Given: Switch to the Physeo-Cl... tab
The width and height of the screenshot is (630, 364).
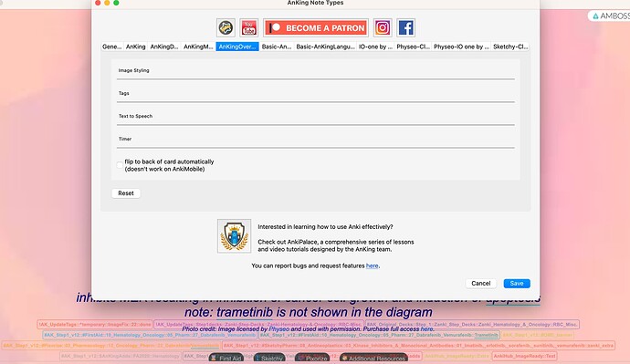Looking at the screenshot, I should [x=413, y=47].
